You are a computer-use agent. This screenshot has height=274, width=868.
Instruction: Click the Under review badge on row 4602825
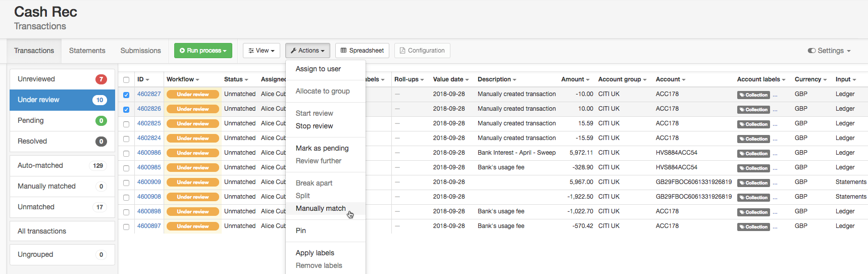point(193,123)
